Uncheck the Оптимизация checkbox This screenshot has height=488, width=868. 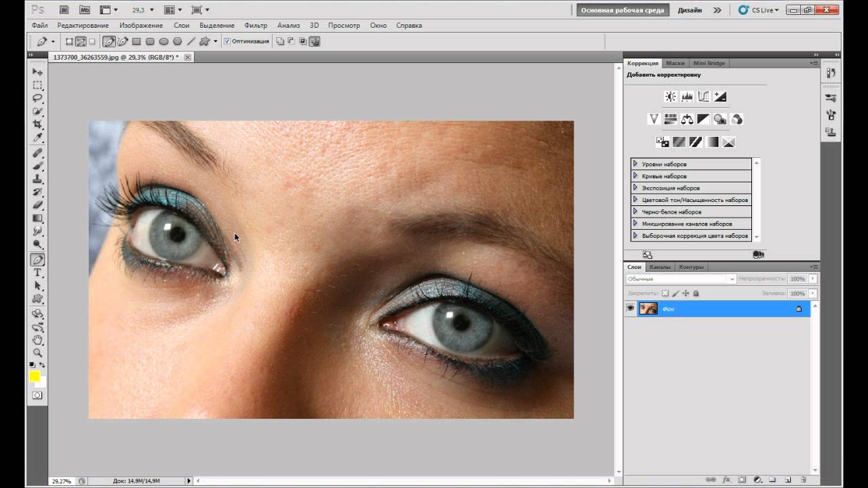(227, 41)
